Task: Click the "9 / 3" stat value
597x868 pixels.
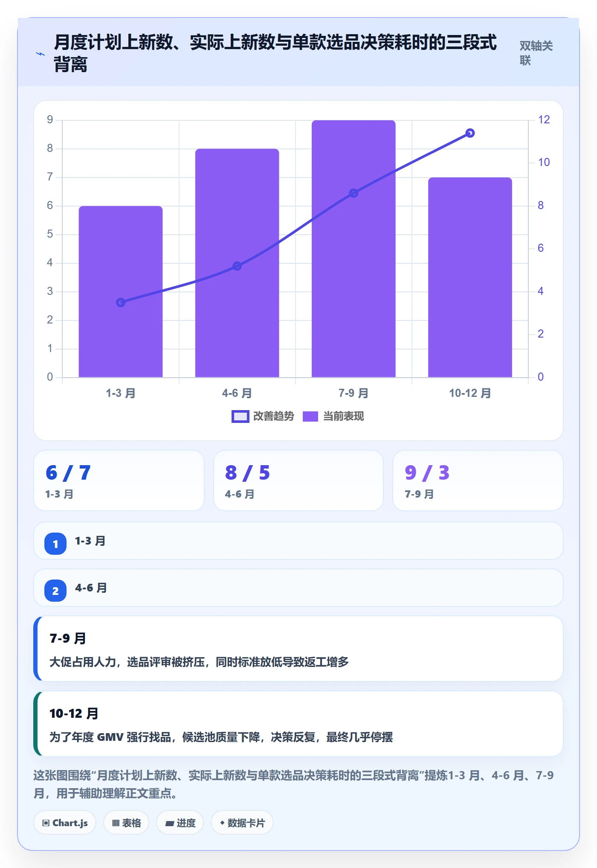Action: pos(427,473)
